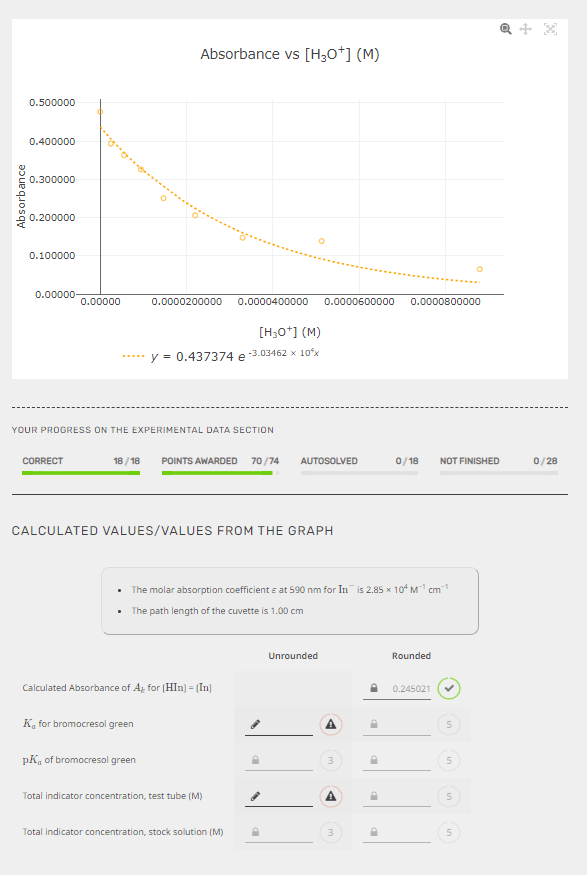Click the test tube concentration unrounded input
The height and width of the screenshot is (875, 587).
pos(279,796)
